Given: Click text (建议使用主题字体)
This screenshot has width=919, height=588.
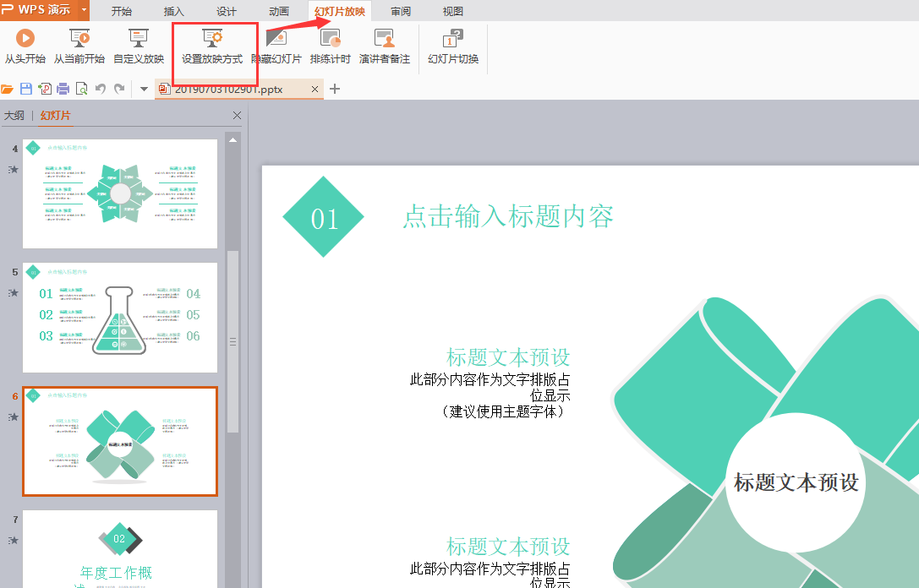Looking at the screenshot, I should (503, 411).
